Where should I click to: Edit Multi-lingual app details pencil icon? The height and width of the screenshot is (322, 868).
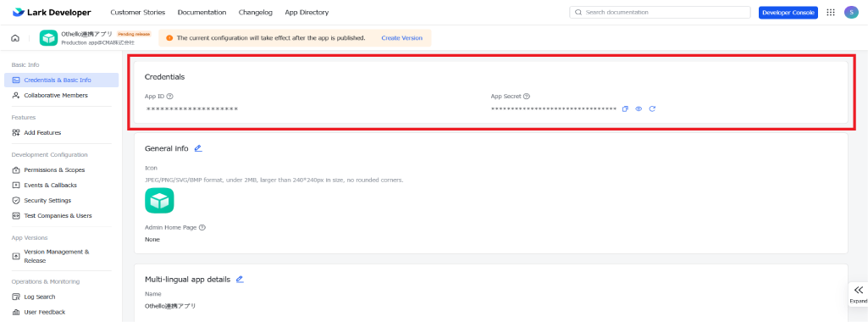point(240,280)
